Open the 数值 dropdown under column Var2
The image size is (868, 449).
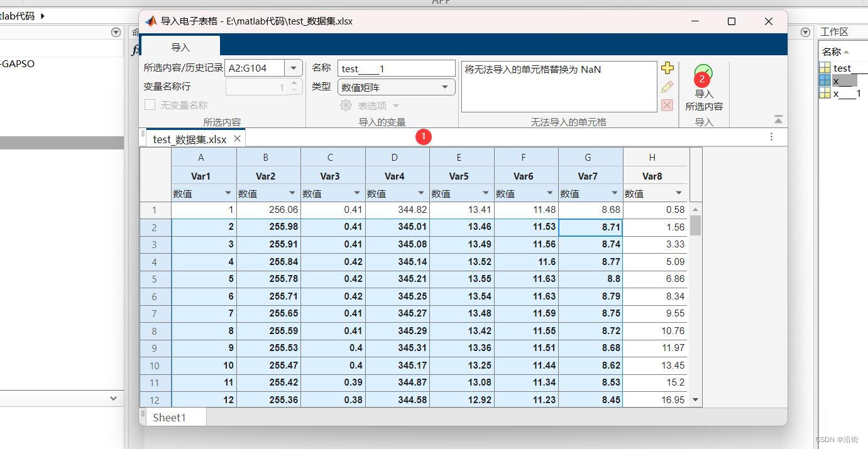pyautogui.click(x=292, y=193)
